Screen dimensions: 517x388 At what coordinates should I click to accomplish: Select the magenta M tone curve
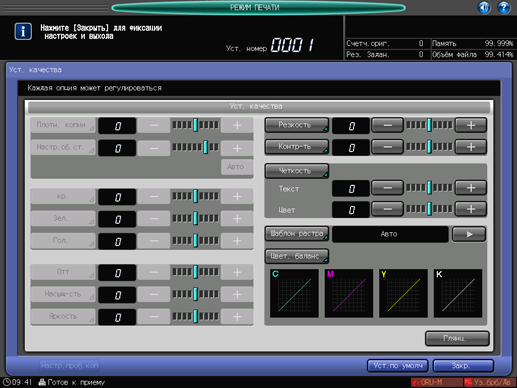[x=349, y=293]
